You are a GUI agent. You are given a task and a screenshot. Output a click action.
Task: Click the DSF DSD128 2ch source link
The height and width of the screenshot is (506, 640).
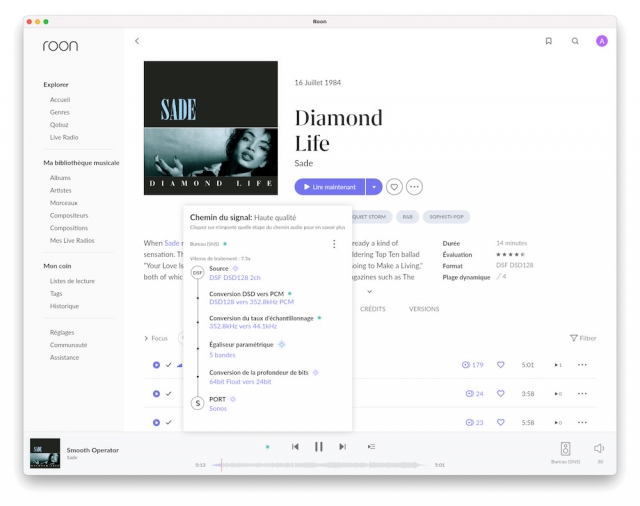pos(235,277)
